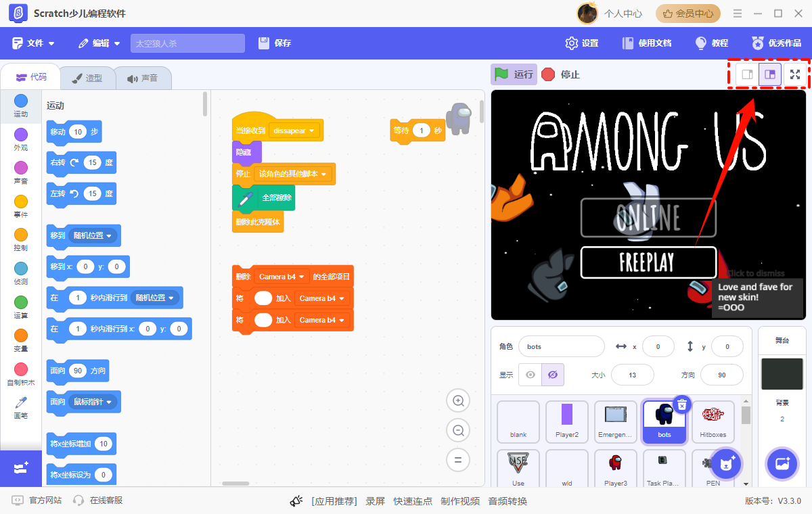Image resolution: width=812 pixels, height=514 pixels.
Task: Click the 会员中心 member center button
Action: [687, 14]
